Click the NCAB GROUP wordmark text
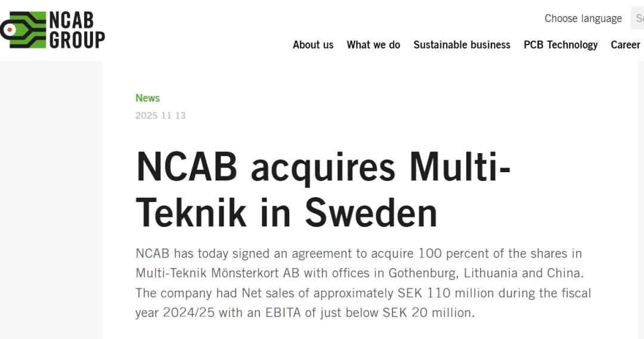The height and width of the screenshot is (339, 644). pos(77,30)
